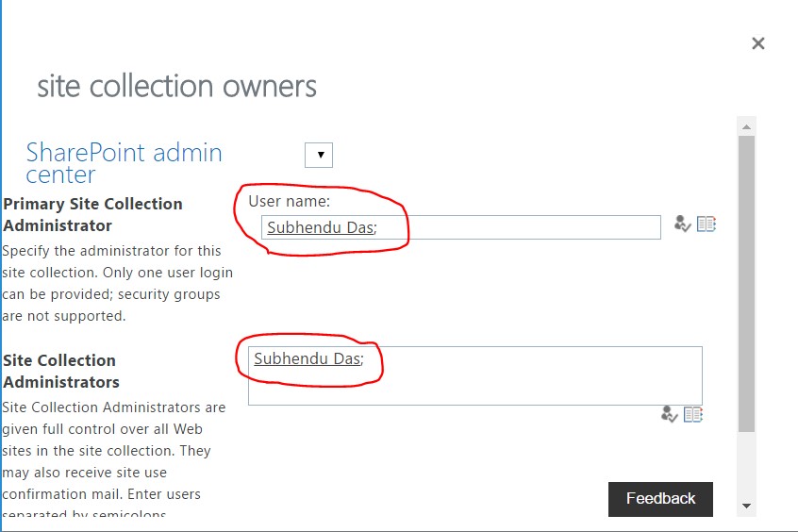Click the Site Collection Administrators heading
This screenshot has width=798, height=532.
click(x=61, y=371)
